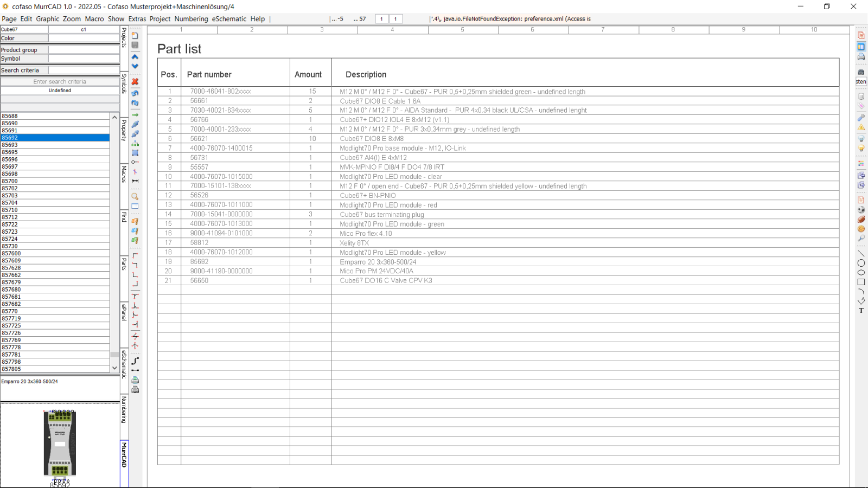The image size is (868, 488).
Task: Click the magnifier zoom icon in left toolbar
Action: (x=135, y=196)
